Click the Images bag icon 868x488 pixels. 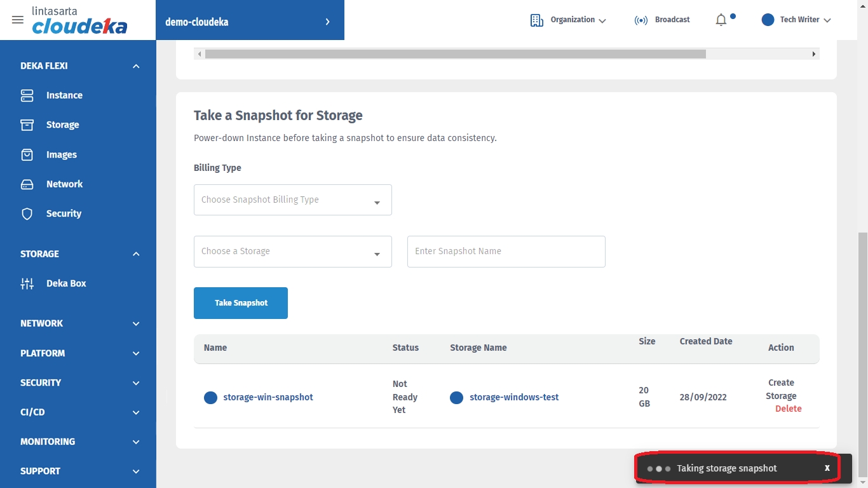pos(27,154)
